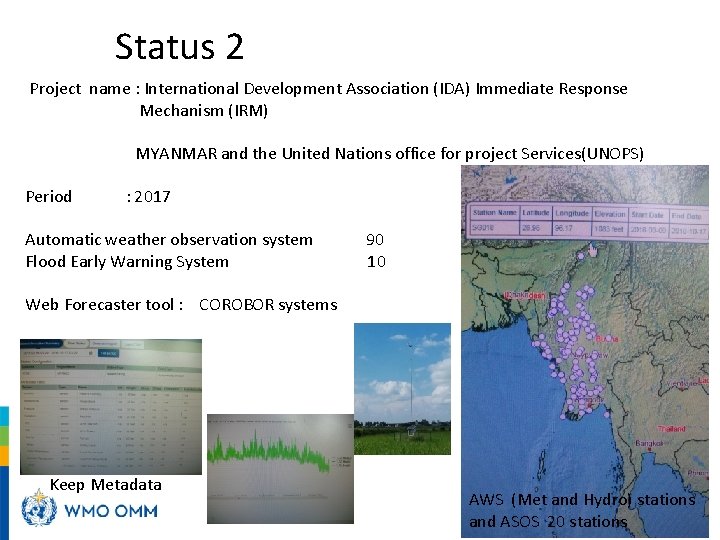Click the blue button in metadata screenshot
Image resolution: width=720 pixels, height=540 pixels.
109,353
